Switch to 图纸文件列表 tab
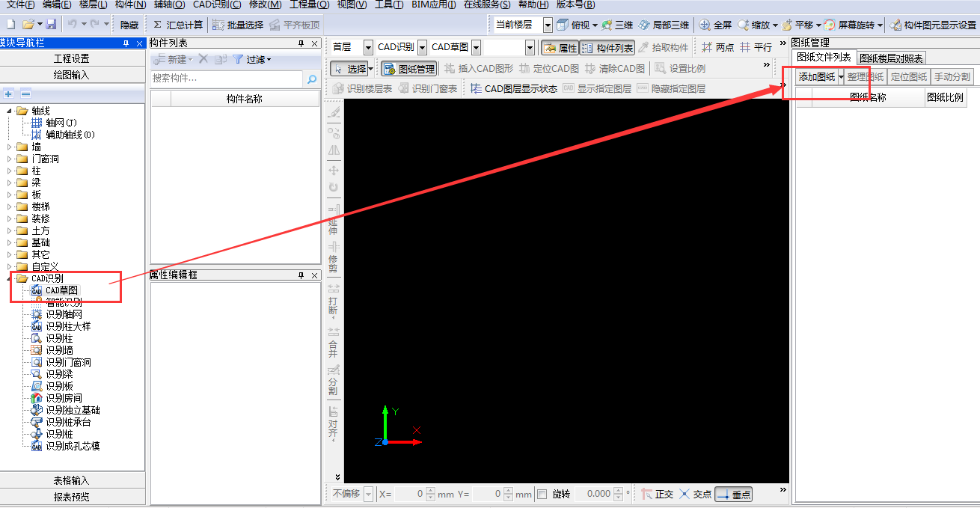 824,58
